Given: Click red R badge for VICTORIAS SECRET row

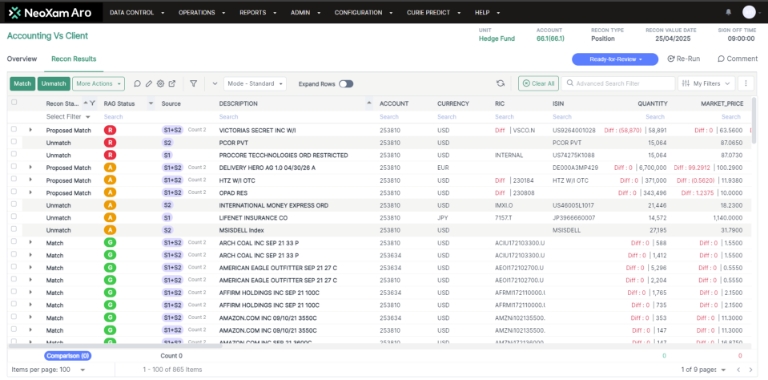Looking at the screenshot, I should [x=110, y=130].
